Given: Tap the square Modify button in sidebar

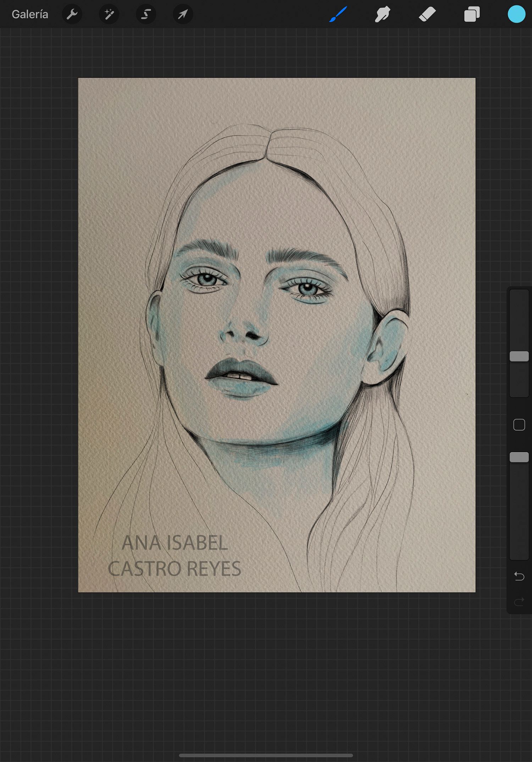Looking at the screenshot, I should pyautogui.click(x=519, y=425).
